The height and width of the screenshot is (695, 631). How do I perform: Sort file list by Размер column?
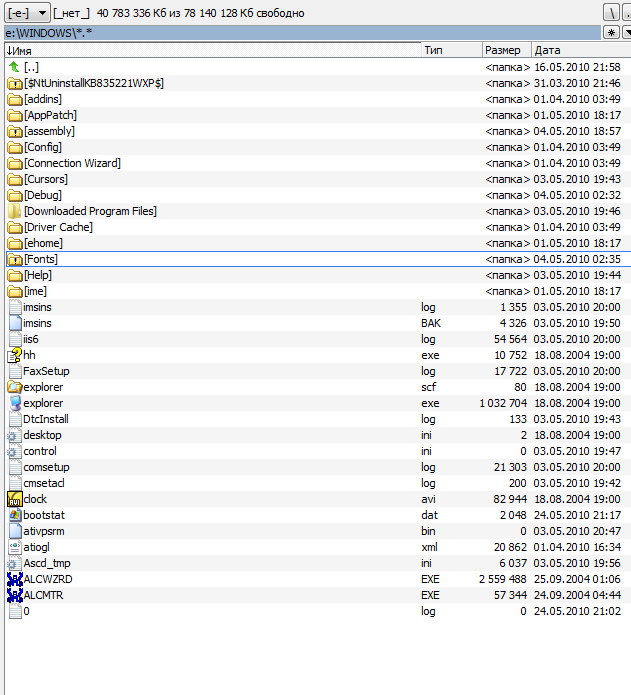click(x=506, y=50)
